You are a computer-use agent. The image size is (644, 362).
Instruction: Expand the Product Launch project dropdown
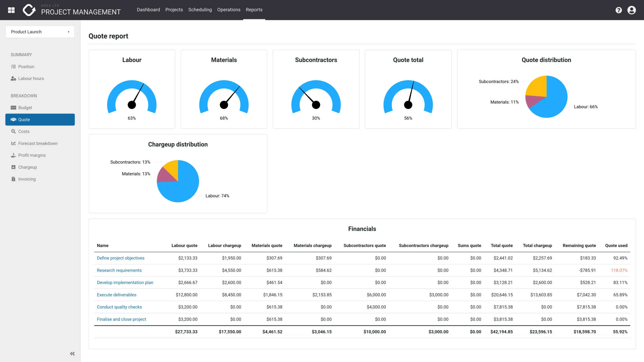click(40, 32)
